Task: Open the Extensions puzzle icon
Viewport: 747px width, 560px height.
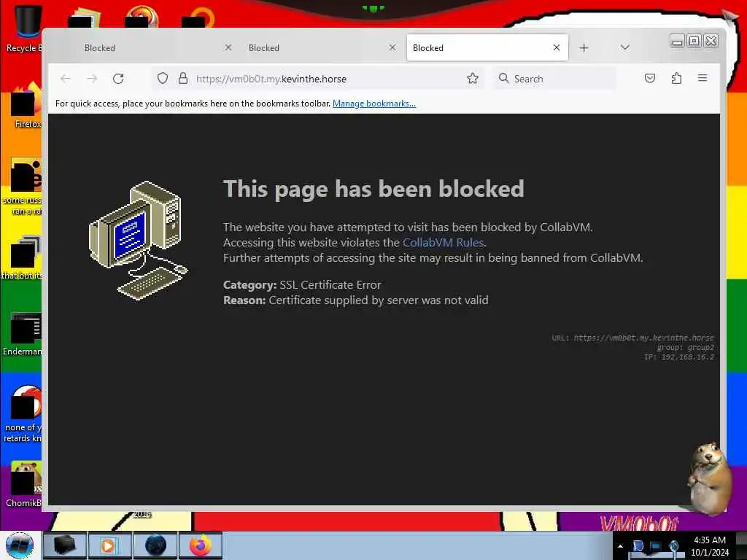Action: coord(676,78)
